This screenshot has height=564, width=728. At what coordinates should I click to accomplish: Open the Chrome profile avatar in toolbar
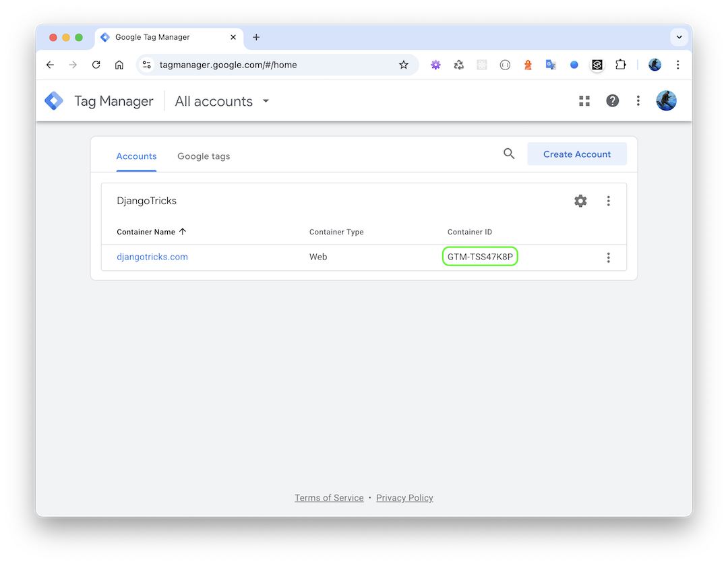[655, 65]
